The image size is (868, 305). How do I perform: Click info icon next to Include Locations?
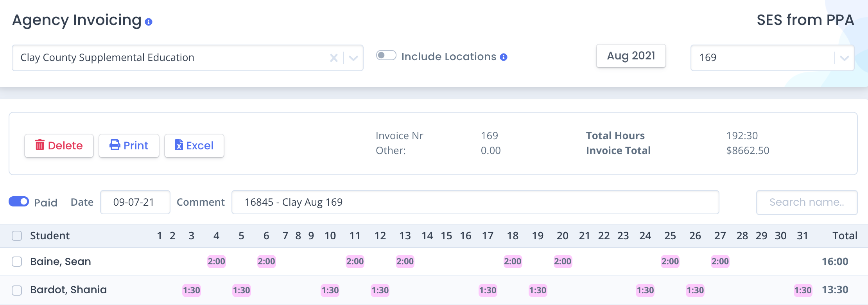pyautogui.click(x=504, y=57)
